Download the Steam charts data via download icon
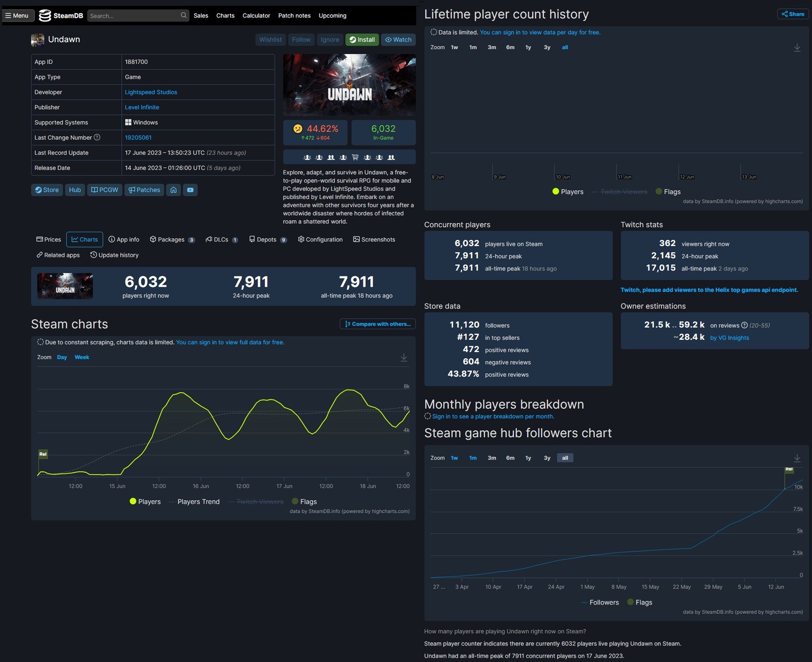The height and width of the screenshot is (662, 812). [x=404, y=357]
